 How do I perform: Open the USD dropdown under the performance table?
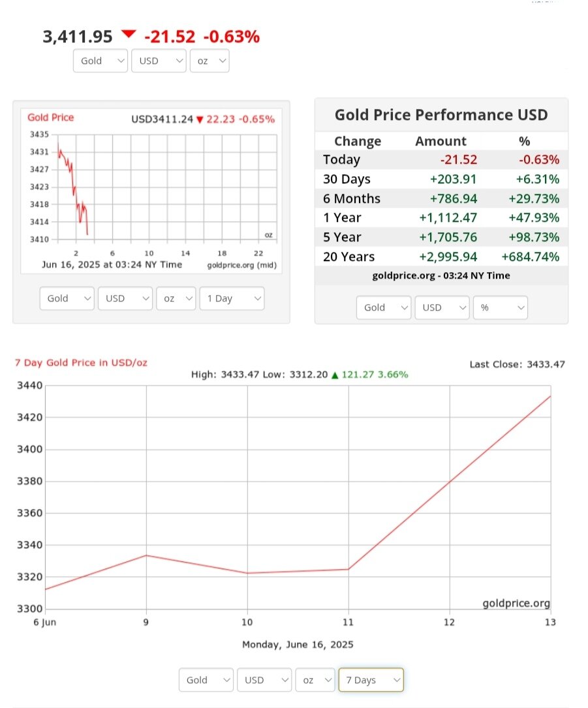pos(442,307)
